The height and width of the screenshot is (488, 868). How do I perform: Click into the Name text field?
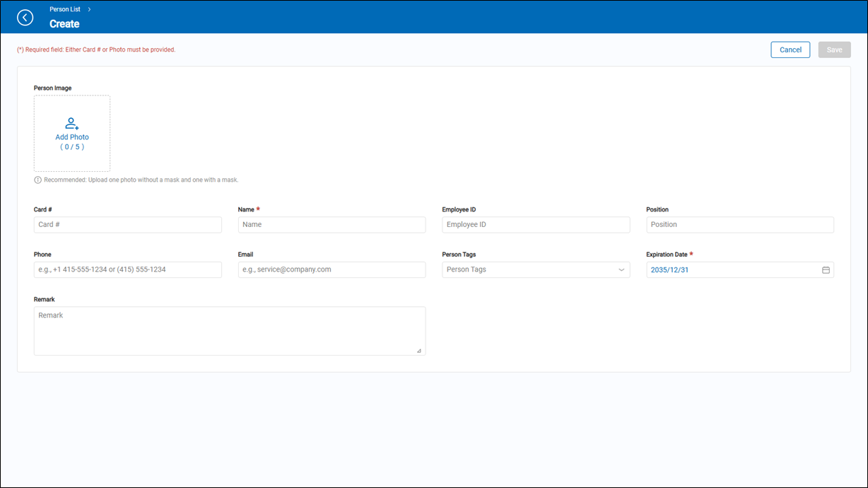tap(332, 225)
